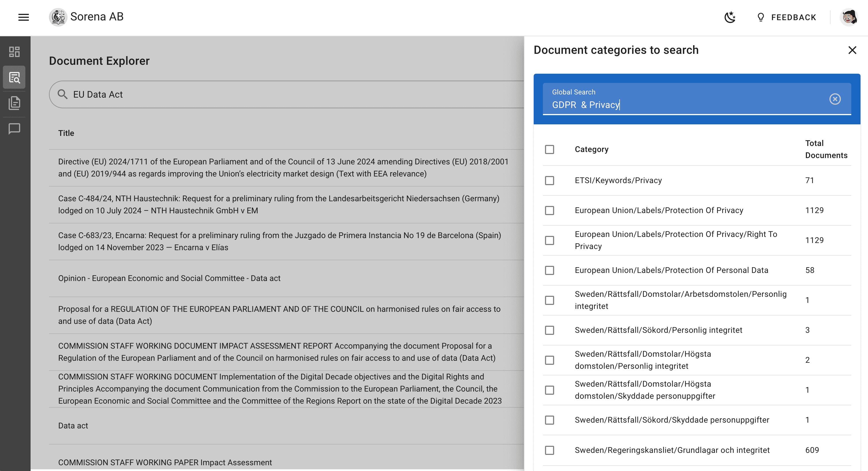Open the 'Data act' document row
This screenshot has height=471, width=868.
click(286, 426)
